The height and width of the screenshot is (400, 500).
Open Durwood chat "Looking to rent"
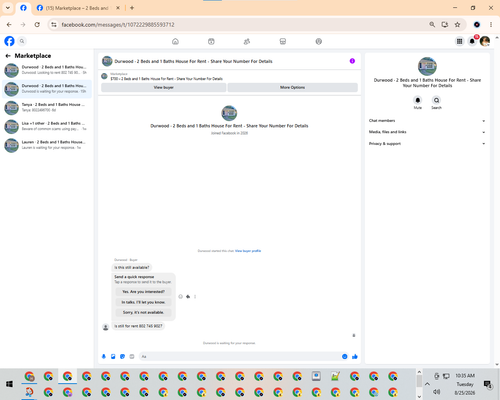pyautogui.click(x=47, y=70)
